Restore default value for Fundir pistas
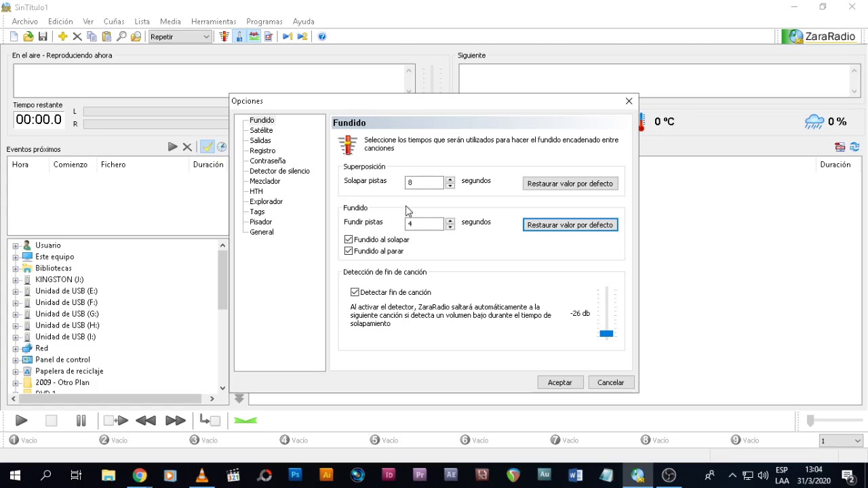Screen dimensions: 868x488 (x=570, y=225)
